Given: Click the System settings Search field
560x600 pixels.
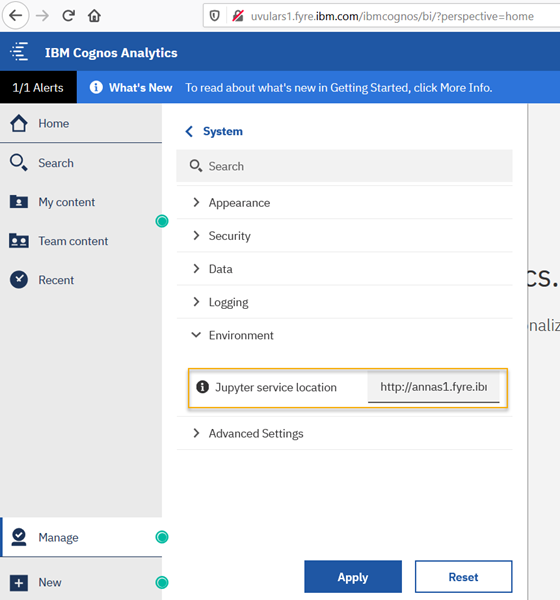Looking at the screenshot, I should tap(344, 166).
